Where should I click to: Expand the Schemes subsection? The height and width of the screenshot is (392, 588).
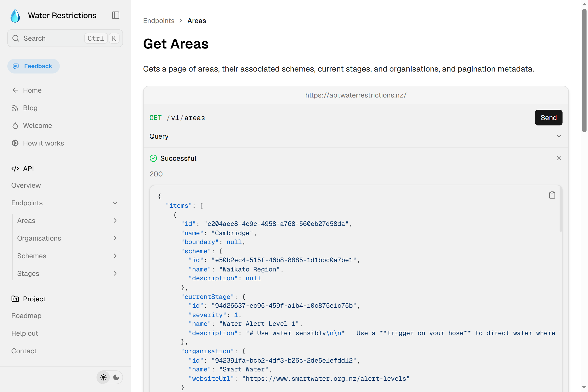point(115,256)
